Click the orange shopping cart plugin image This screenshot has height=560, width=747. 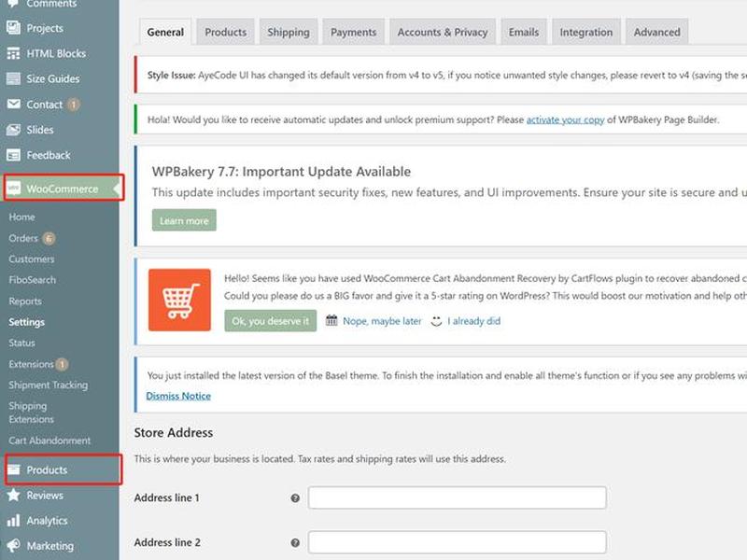coord(179,300)
